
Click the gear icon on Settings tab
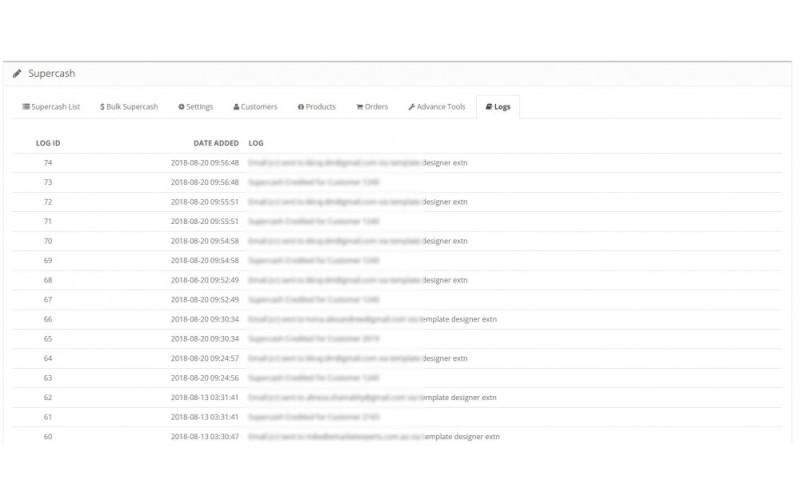pos(181,107)
